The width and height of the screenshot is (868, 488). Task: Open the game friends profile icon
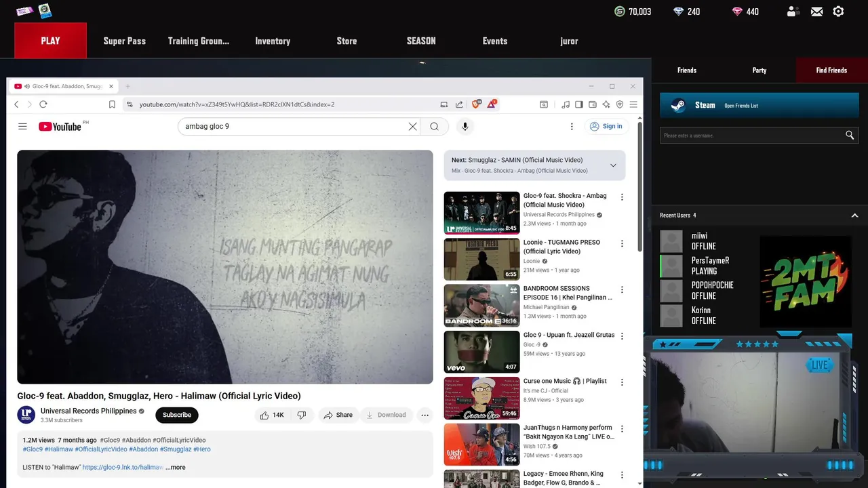793,12
